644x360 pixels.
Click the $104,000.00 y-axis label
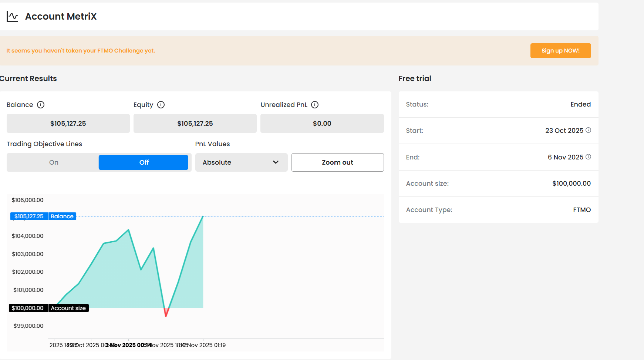pyautogui.click(x=28, y=236)
